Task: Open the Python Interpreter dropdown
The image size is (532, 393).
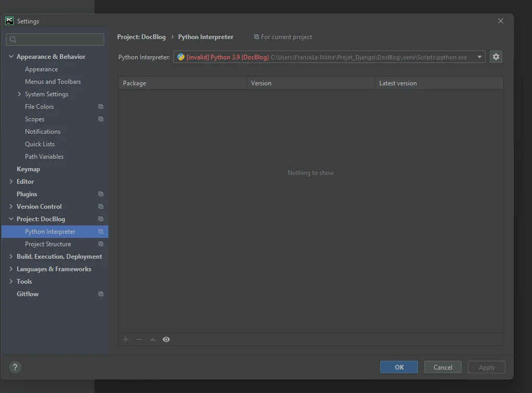Action: (x=479, y=57)
